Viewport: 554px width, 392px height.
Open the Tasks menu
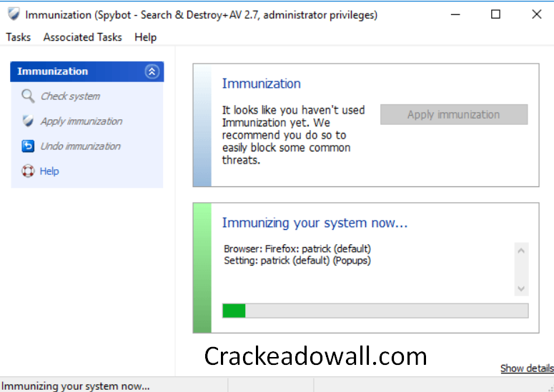click(x=19, y=37)
